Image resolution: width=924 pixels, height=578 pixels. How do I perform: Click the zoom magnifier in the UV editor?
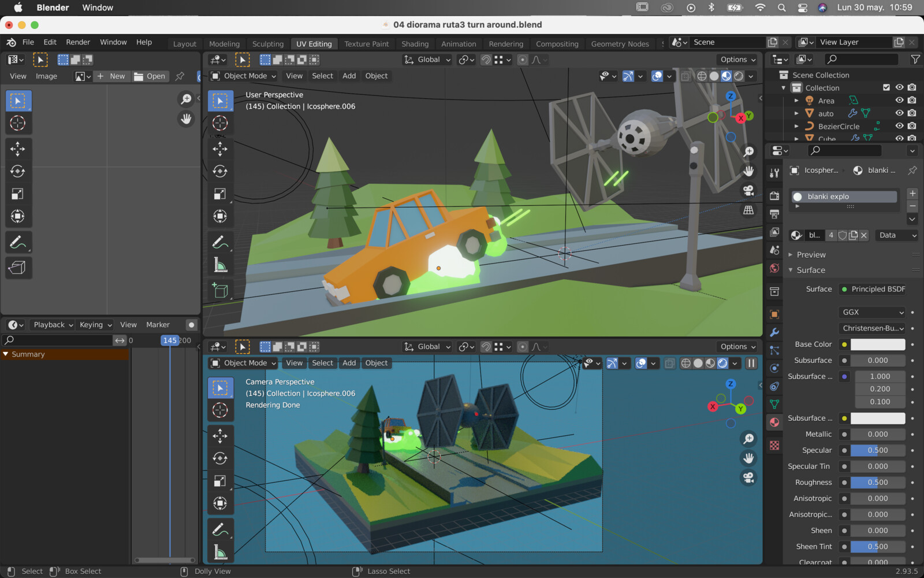pos(186,99)
